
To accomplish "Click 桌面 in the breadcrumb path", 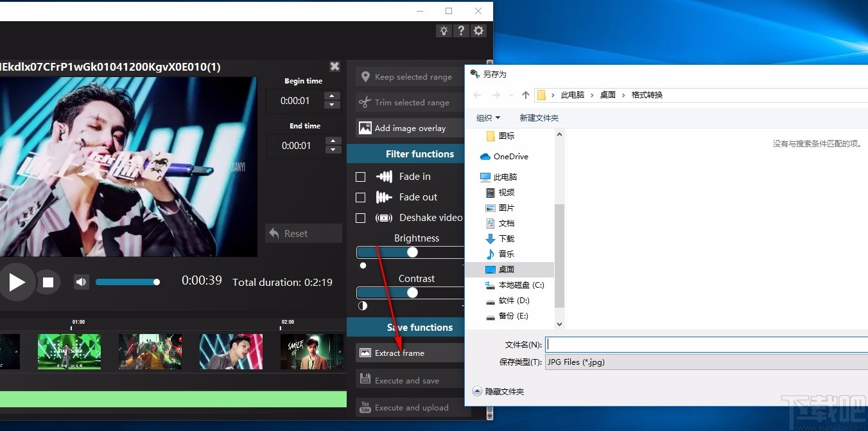I will (x=607, y=94).
